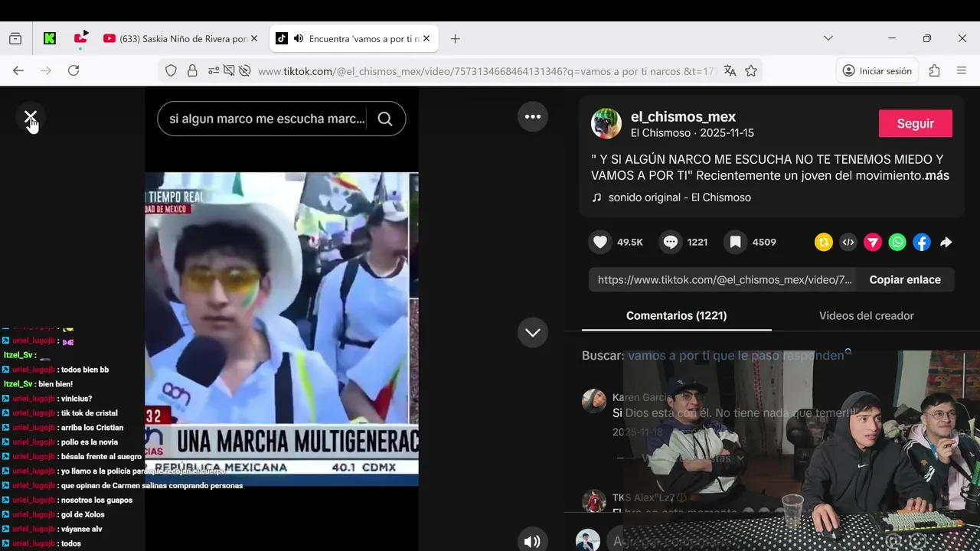Image resolution: width=980 pixels, height=551 pixels.
Task: Switch to Videos del creador tab
Action: pos(867,315)
